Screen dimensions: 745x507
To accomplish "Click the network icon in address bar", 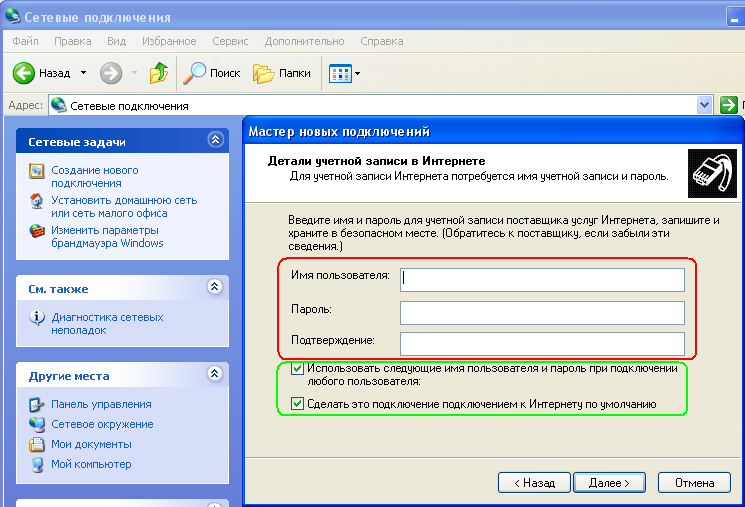I will (58, 105).
